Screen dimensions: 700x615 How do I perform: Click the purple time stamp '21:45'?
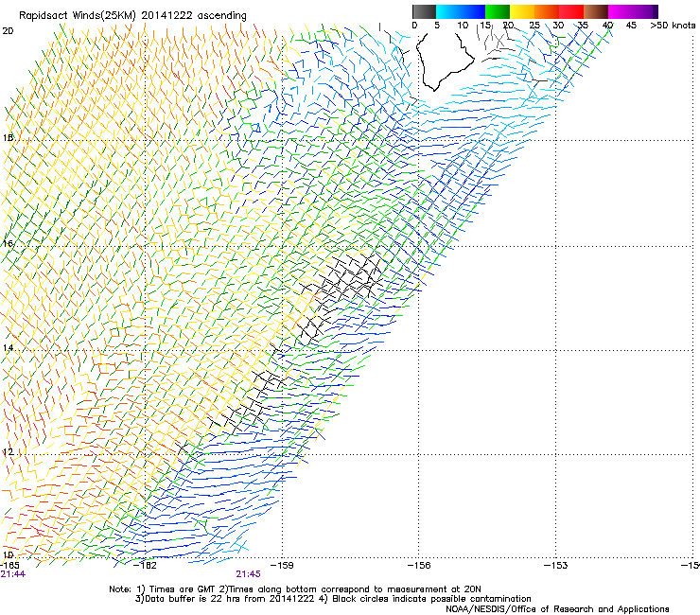(x=248, y=574)
